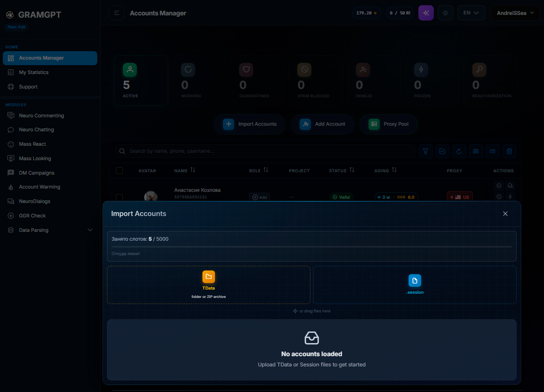This screenshot has height=392, width=544.
Task: Select the Quarantined accounts stat card
Action: (257, 81)
